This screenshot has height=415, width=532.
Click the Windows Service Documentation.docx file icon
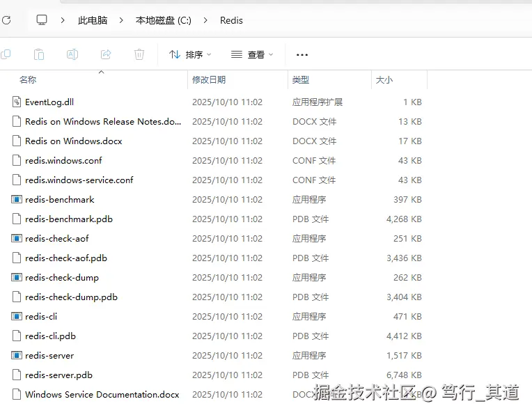pyautogui.click(x=17, y=394)
